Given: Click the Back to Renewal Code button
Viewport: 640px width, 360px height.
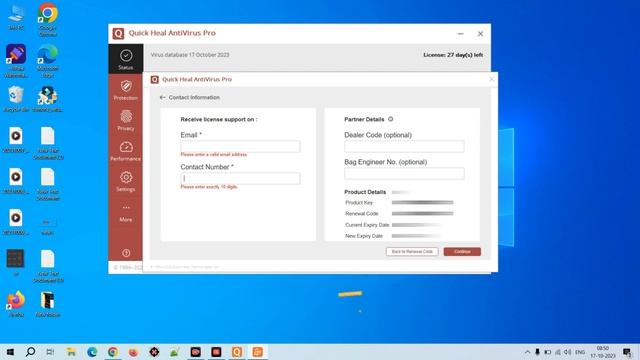Looking at the screenshot, I should (412, 251).
